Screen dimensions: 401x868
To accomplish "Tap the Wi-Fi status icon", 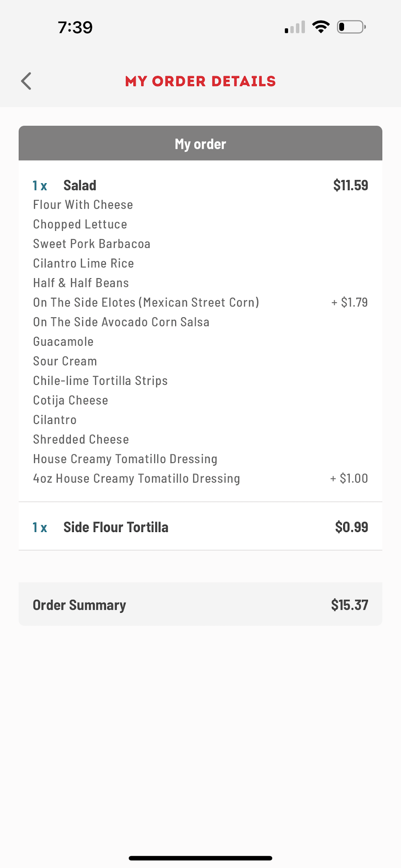I will click(321, 27).
